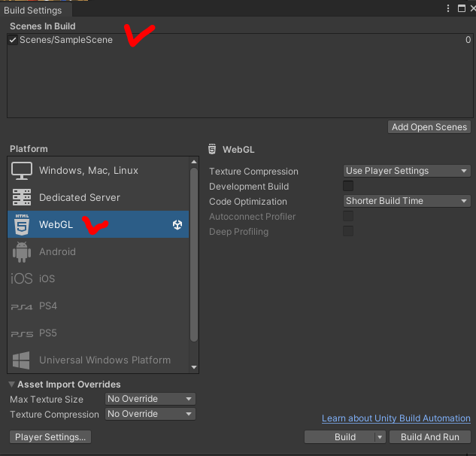Enable the Development Build checkbox

[x=348, y=186]
